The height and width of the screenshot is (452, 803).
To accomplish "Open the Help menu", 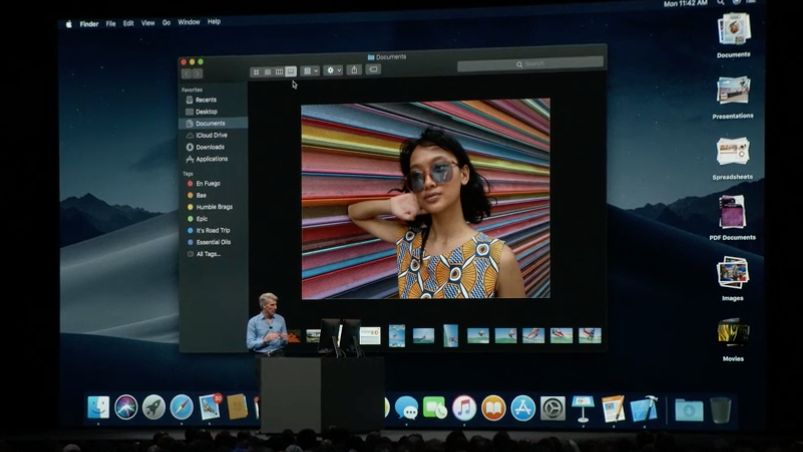I will click(x=214, y=21).
